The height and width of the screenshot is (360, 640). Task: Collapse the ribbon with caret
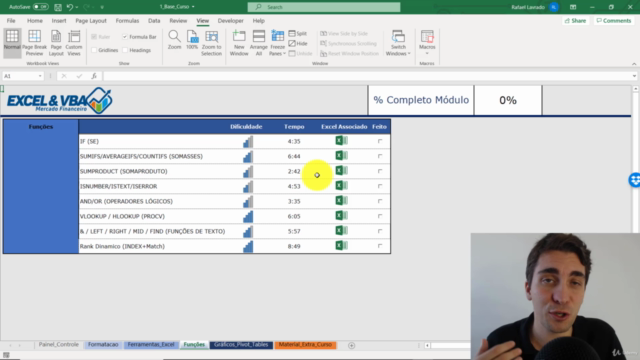634,64
